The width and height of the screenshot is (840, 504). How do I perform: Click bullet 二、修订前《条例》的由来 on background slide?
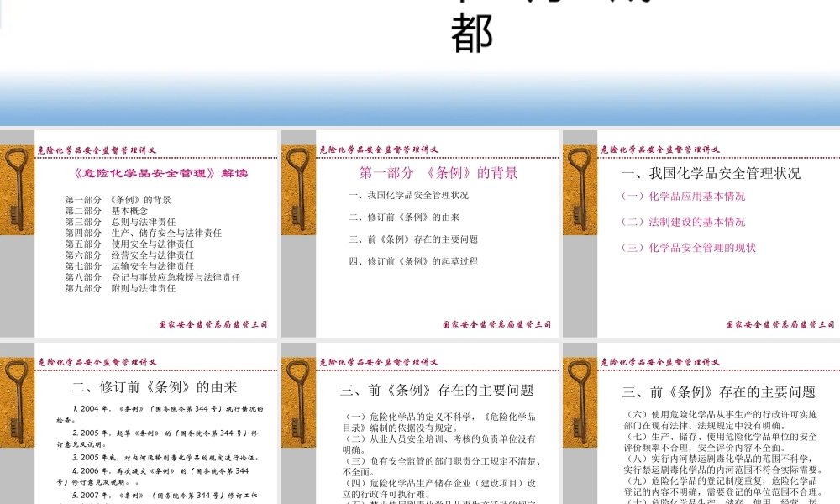pos(405,218)
